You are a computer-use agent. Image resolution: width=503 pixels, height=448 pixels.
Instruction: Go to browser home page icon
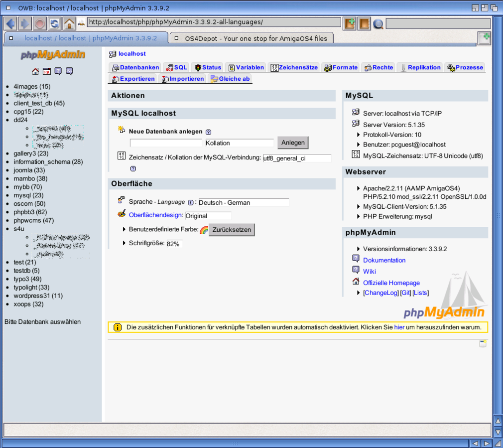69,23
